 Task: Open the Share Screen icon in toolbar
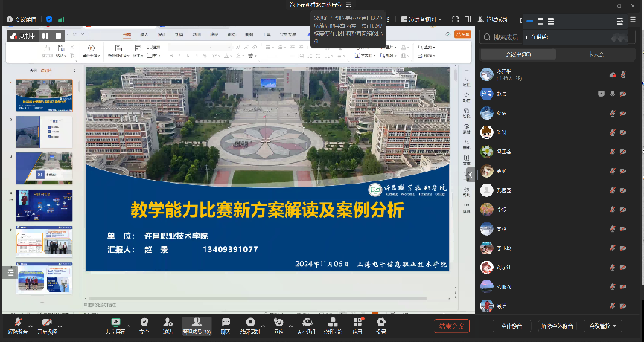pyautogui.click(x=114, y=325)
